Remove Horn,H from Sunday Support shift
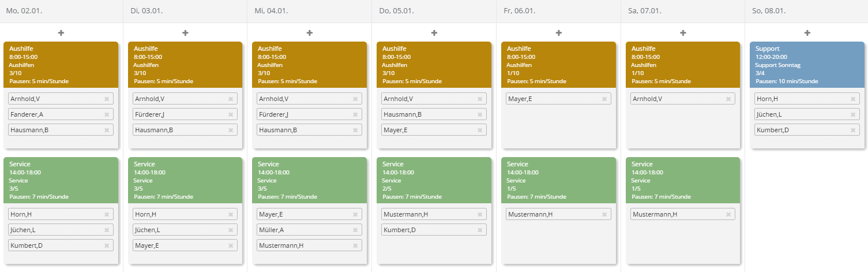The width and height of the screenshot is (868, 272). point(853,99)
